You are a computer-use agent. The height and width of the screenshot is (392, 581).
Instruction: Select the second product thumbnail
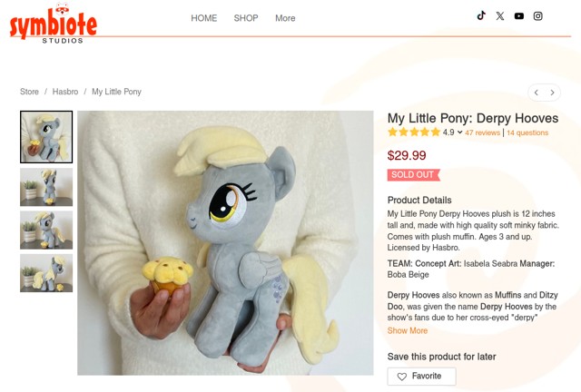tap(46, 186)
